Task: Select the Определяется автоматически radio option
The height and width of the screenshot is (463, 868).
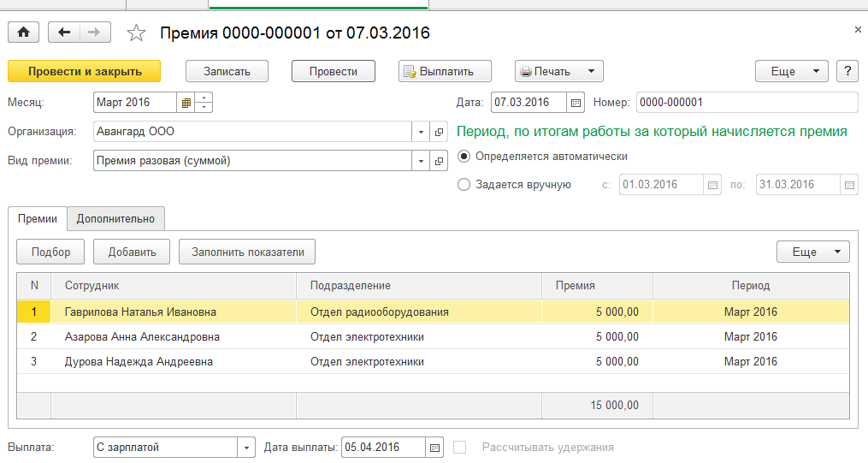Action: [464, 157]
